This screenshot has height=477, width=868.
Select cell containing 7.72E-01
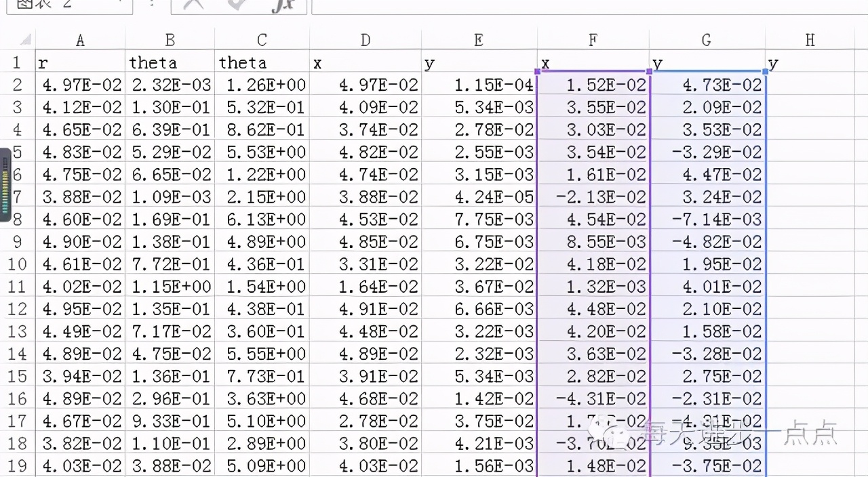point(170,264)
